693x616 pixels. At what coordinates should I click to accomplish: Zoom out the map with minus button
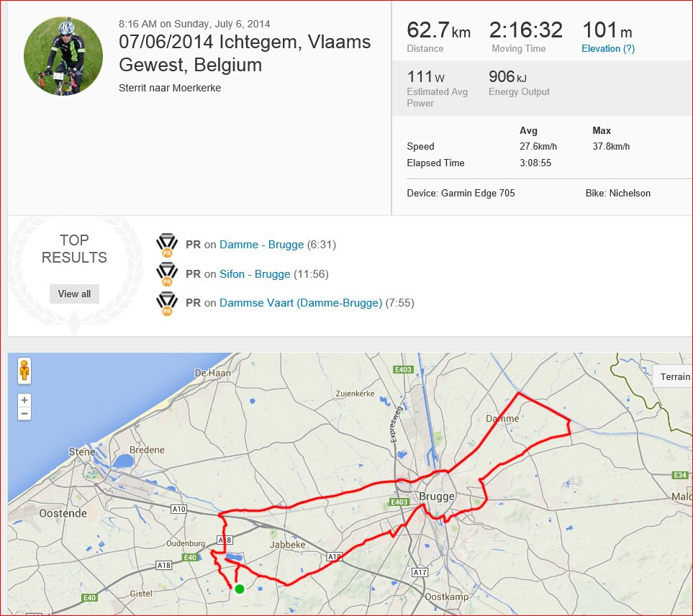(x=24, y=414)
